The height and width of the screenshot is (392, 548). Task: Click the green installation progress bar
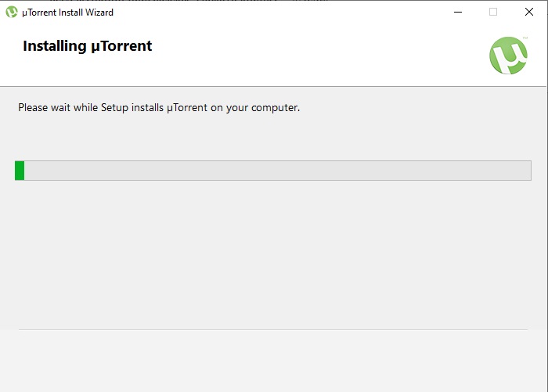(x=273, y=171)
